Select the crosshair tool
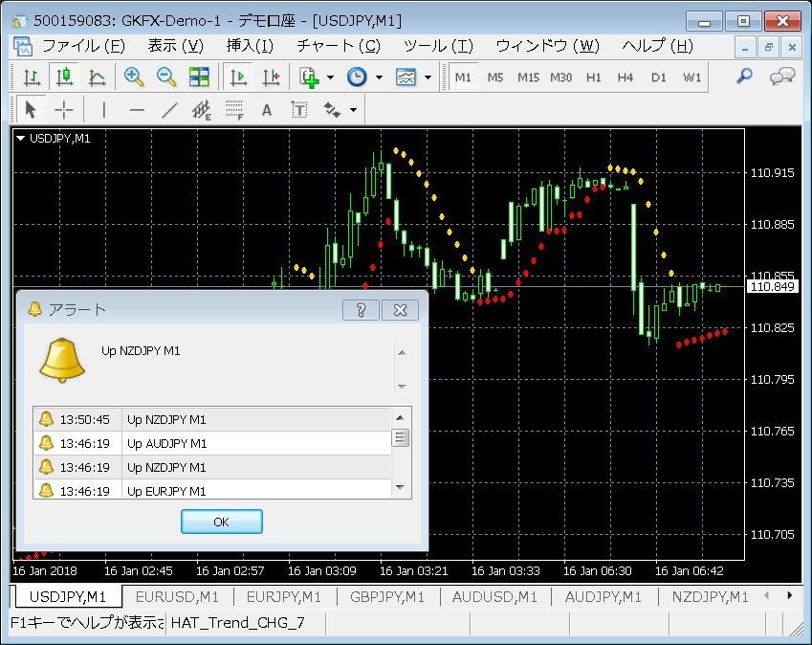Screen dimensions: 812x645 point(64,110)
